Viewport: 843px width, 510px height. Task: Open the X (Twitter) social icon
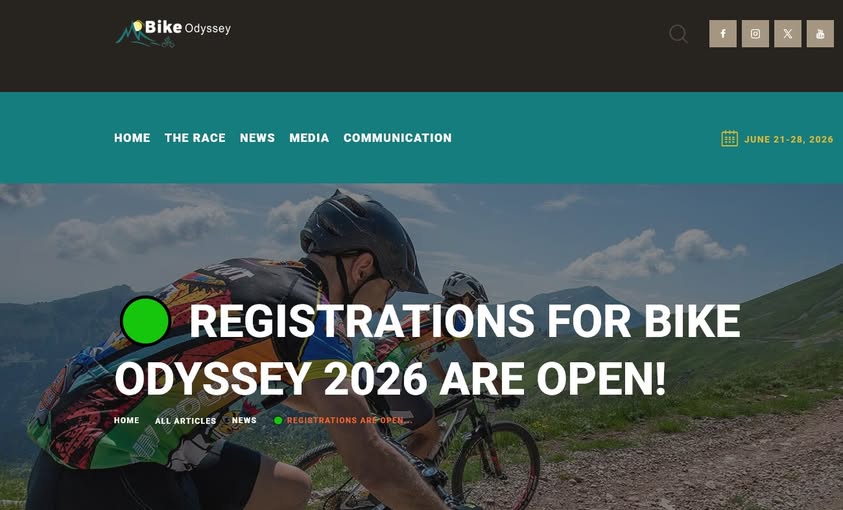pyautogui.click(x=788, y=34)
